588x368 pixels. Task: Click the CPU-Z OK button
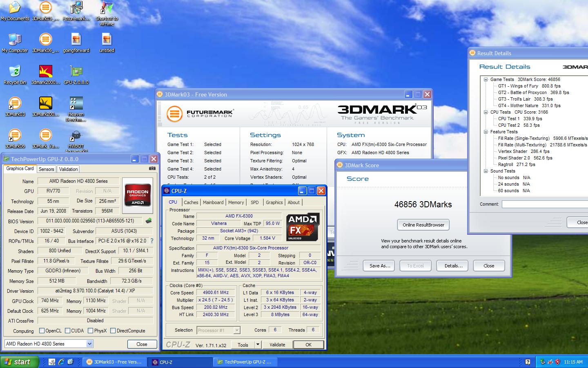click(308, 345)
